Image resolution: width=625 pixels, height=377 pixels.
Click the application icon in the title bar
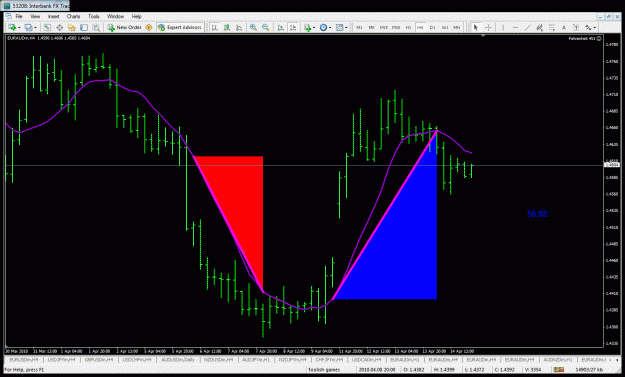click(x=7, y=6)
